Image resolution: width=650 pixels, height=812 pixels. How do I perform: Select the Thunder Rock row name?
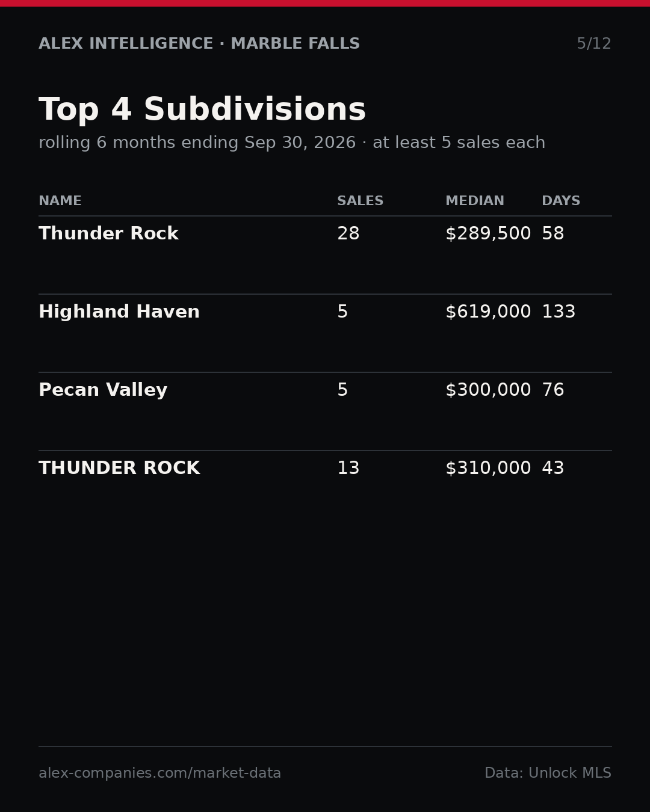point(108,234)
